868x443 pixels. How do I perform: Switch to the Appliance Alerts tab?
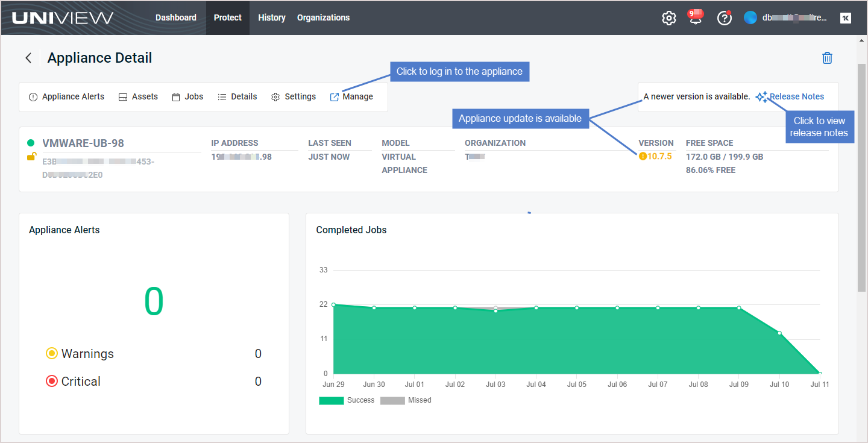coord(66,96)
